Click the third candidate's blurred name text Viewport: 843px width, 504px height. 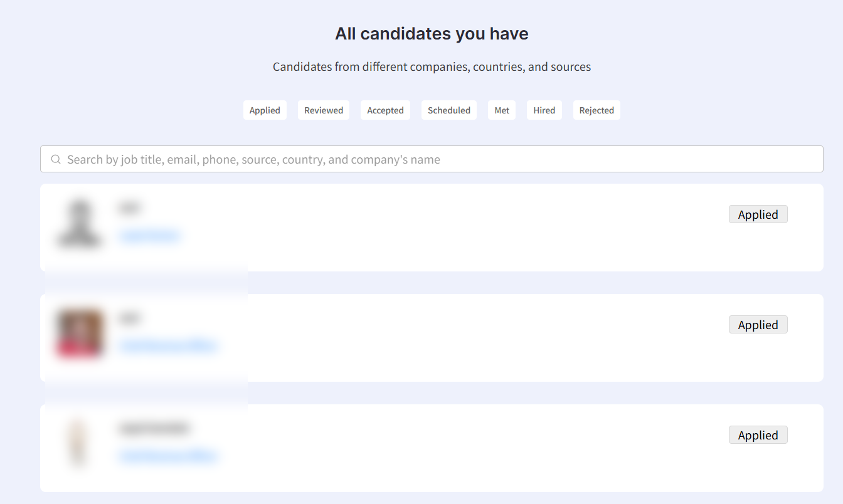click(x=154, y=429)
